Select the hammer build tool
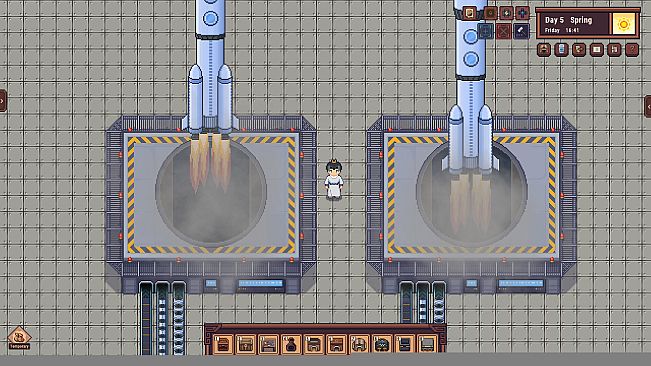Image resolution: width=651 pixels, height=366 pixels. 522,31
